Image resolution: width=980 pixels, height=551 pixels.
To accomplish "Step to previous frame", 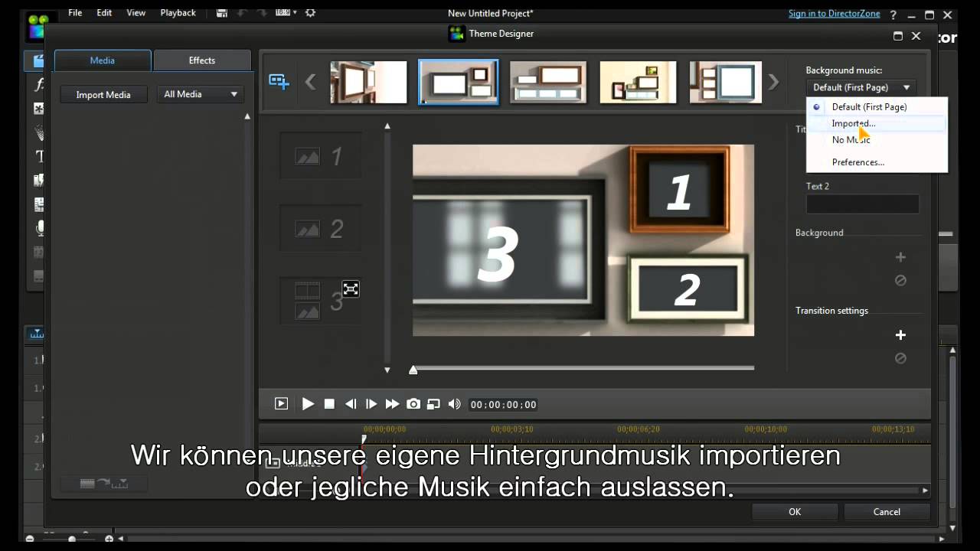I will [351, 404].
